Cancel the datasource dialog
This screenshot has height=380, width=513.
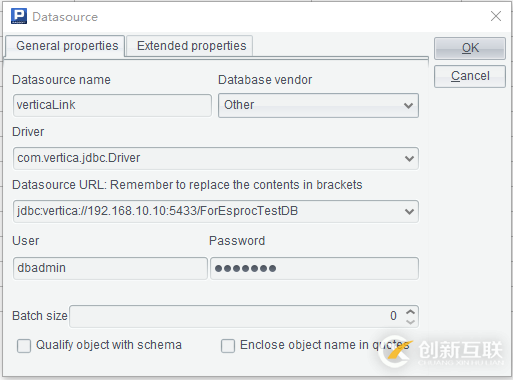click(470, 76)
